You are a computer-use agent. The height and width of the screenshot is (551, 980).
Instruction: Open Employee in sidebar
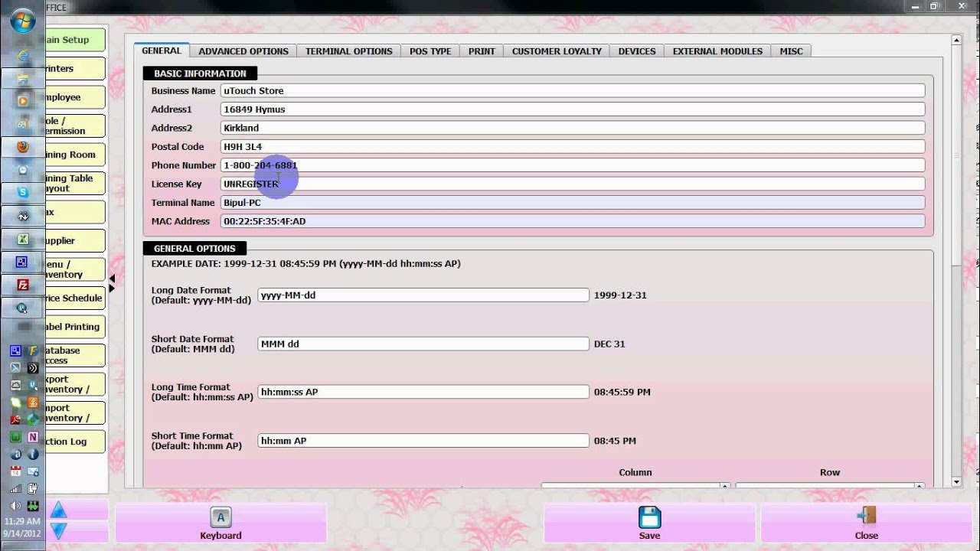[75, 97]
